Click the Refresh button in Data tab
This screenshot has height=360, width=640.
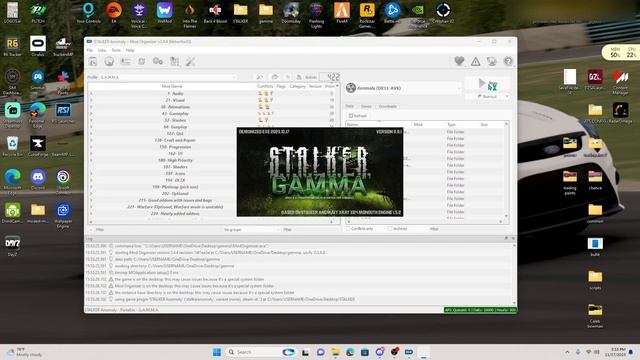(x=358, y=116)
